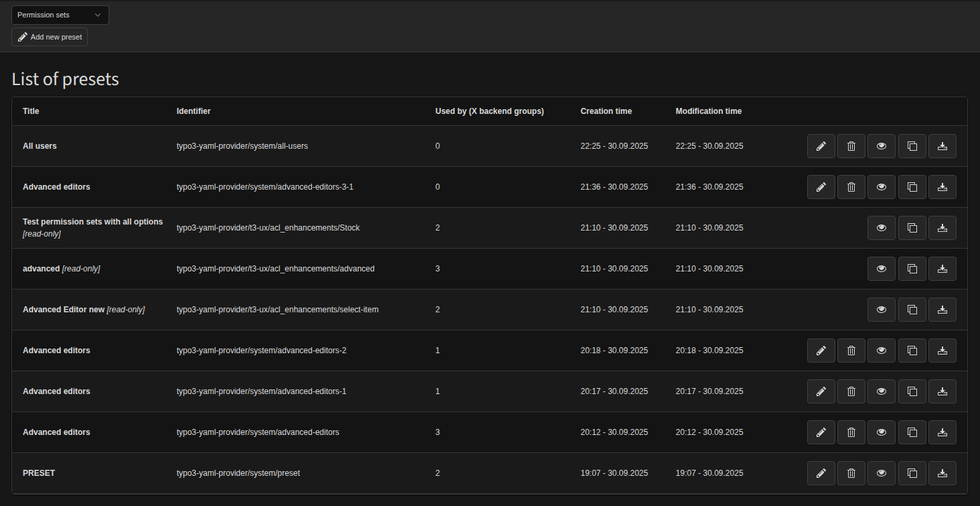Viewport: 980px width, 506px height.
Task: Edit the advanced-editors-3-1 preset
Action: [x=821, y=187]
